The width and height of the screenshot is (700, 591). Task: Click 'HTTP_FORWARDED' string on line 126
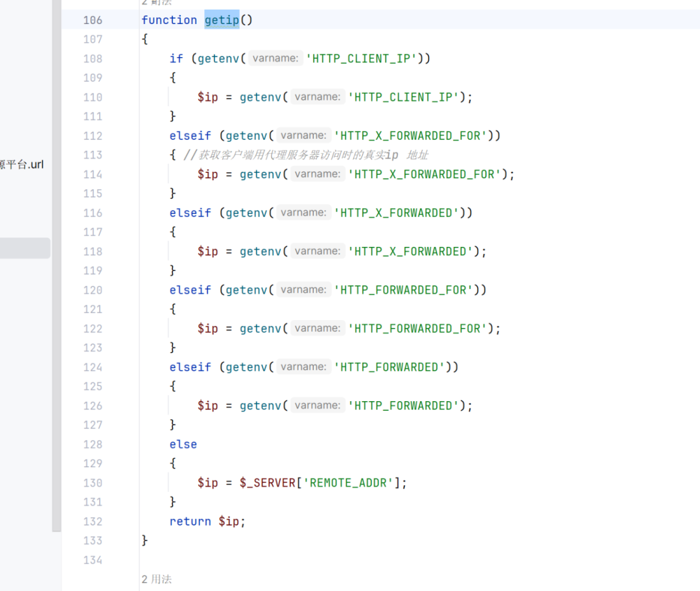click(404, 406)
